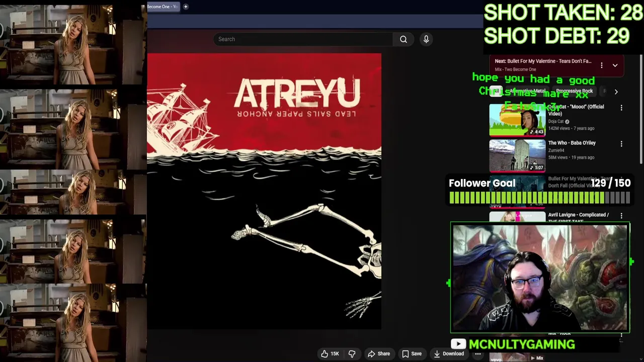Open more actions next to Download

(478, 353)
